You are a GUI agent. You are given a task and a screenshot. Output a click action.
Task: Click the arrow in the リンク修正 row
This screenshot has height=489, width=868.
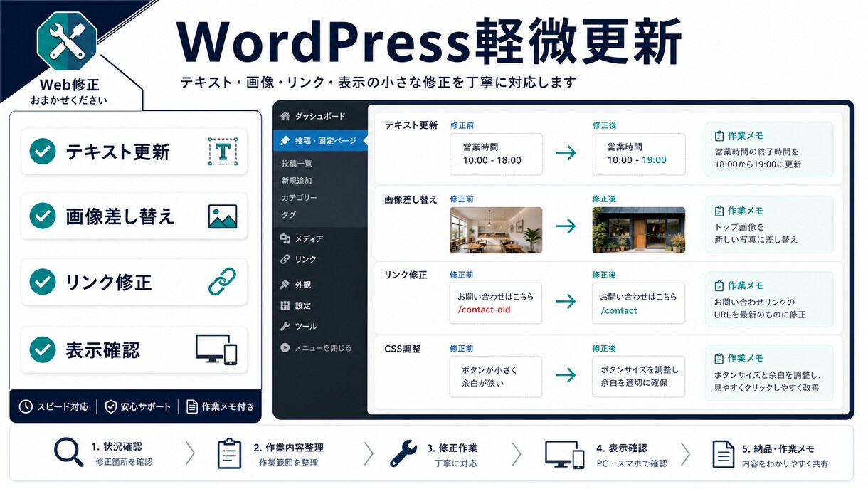566,301
